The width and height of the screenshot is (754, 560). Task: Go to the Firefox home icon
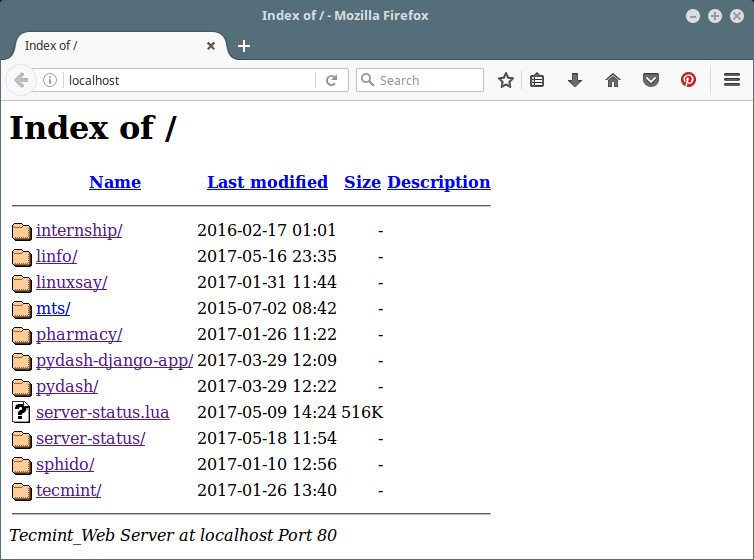(x=613, y=80)
